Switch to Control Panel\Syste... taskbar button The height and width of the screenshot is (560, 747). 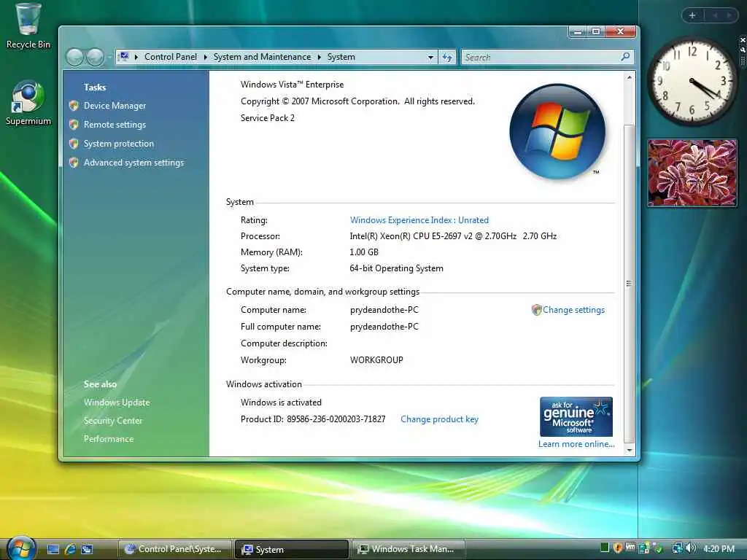(x=175, y=549)
